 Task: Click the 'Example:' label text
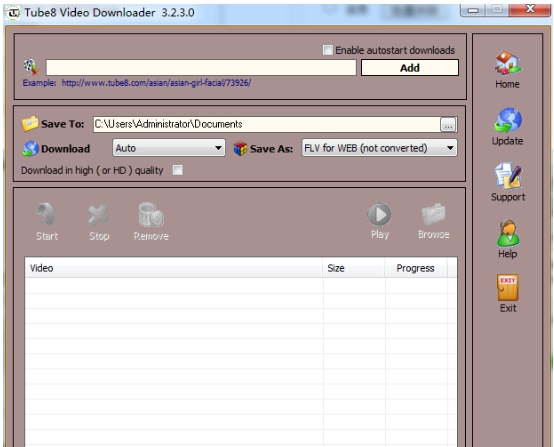point(39,83)
